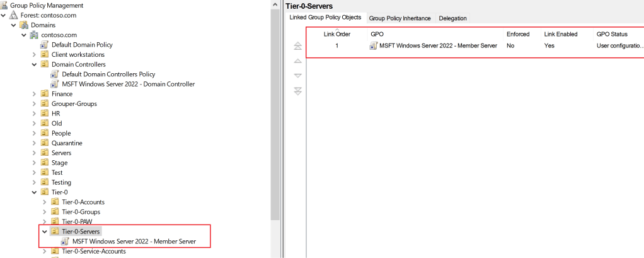Switch to Group Policy Inheritance tab
Image resolution: width=644 pixels, height=258 pixels.
tap(400, 18)
